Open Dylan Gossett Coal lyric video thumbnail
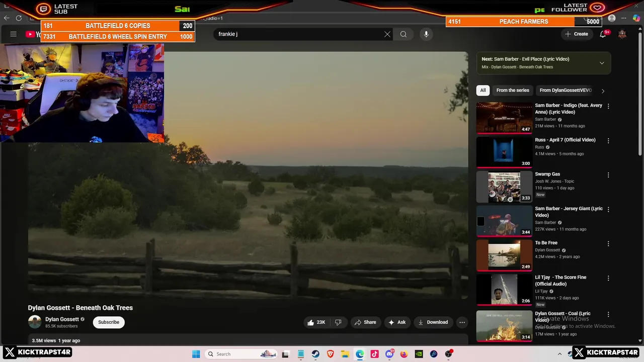 504,326
